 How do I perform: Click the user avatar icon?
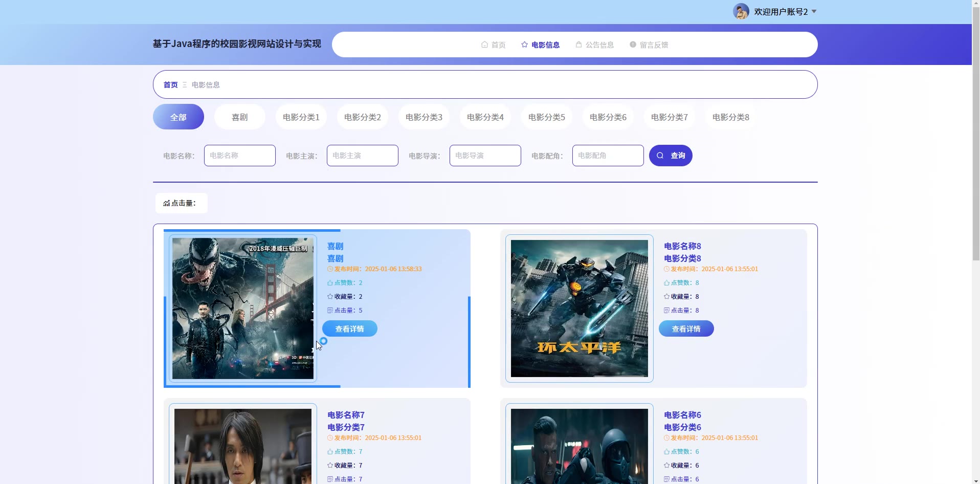[741, 11]
